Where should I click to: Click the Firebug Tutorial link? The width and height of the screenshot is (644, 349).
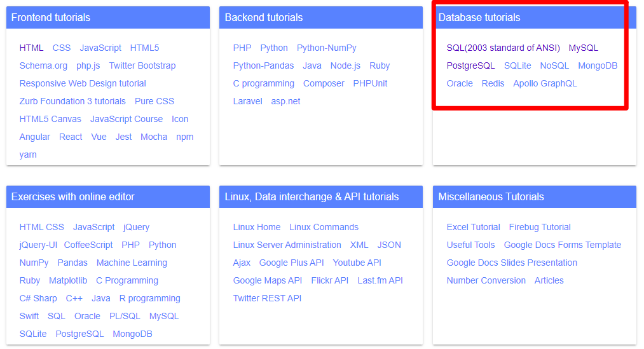point(540,227)
